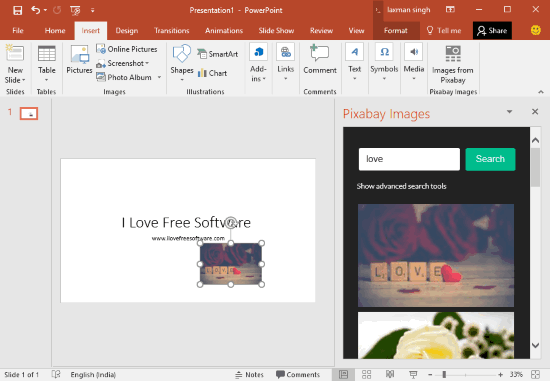Viewport: 550px width, 381px height.
Task: Expand the Photo Album dropdown arrow
Action: (159, 77)
